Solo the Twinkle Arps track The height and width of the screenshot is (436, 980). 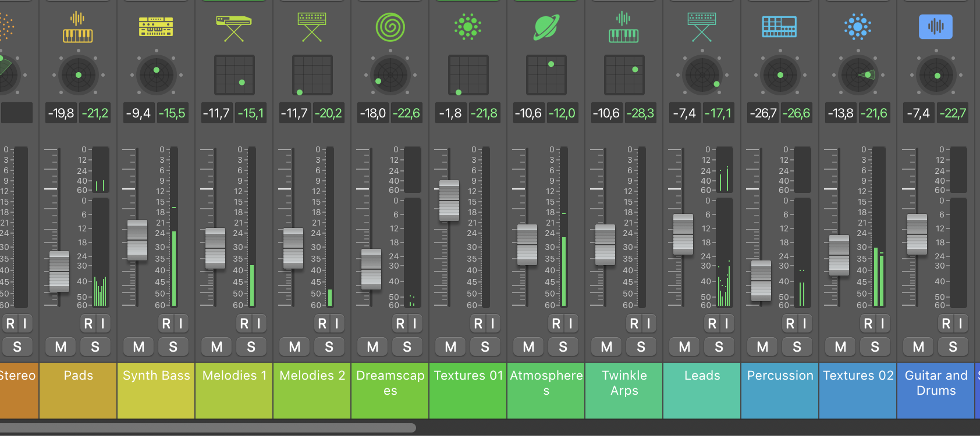tap(641, 347)
